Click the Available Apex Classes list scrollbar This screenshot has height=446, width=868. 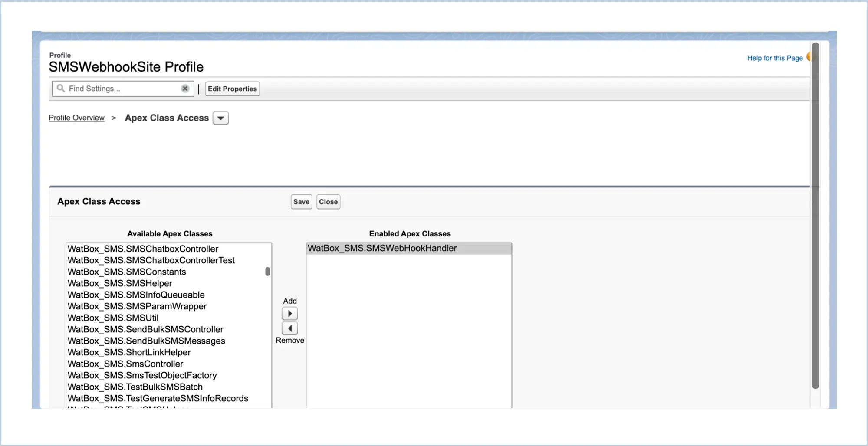267,272
